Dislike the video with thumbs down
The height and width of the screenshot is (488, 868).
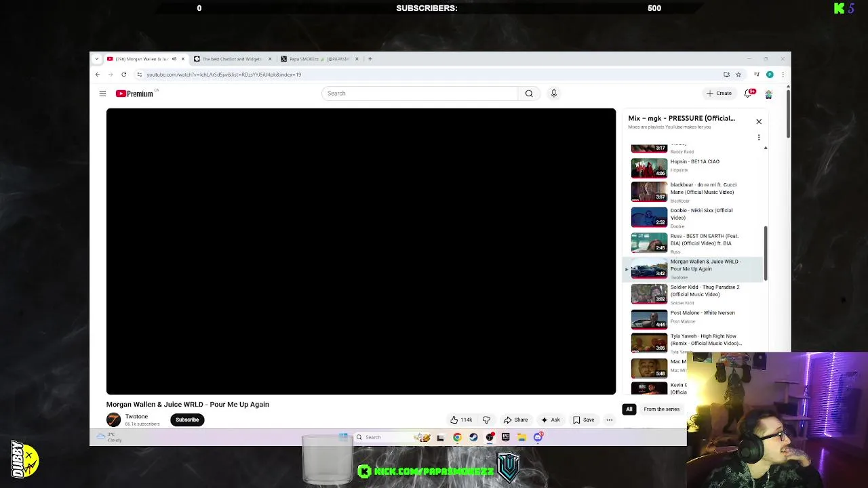pyautogui.click(x=486, y=420)
